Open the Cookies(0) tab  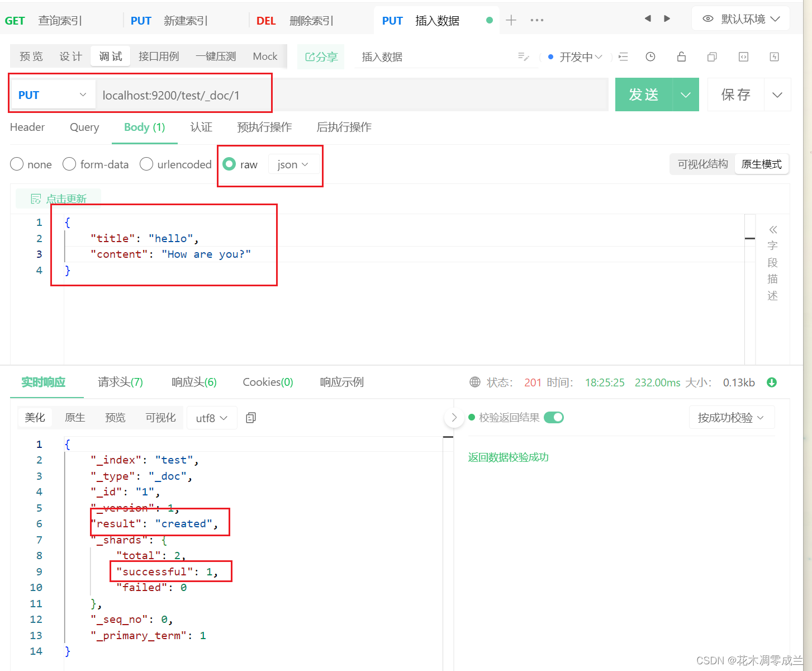tap(268, 382)
